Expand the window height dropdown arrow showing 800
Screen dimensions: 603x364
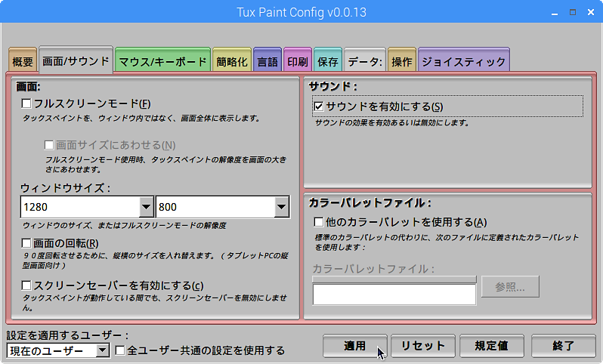click(x=282, y=207)
